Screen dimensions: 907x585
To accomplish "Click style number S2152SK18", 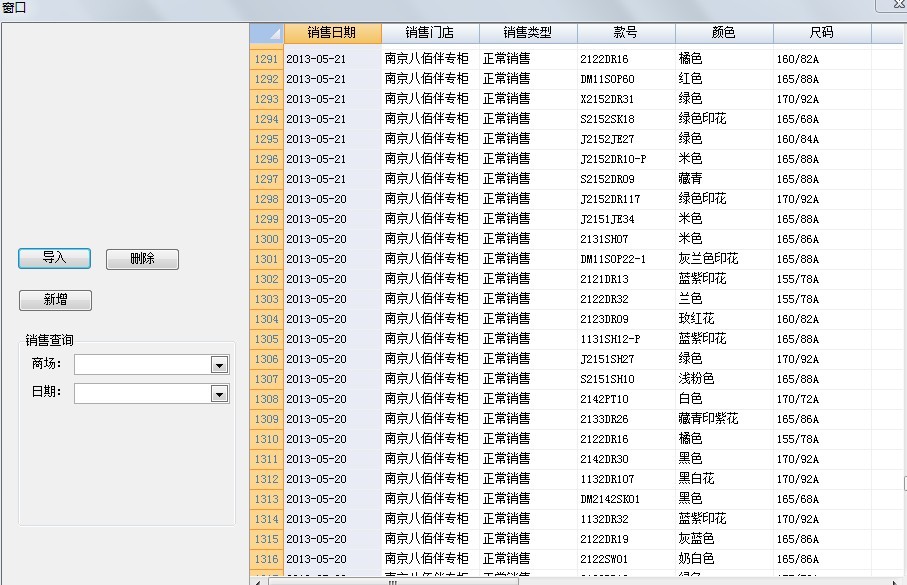I will [x=607, y=119].
